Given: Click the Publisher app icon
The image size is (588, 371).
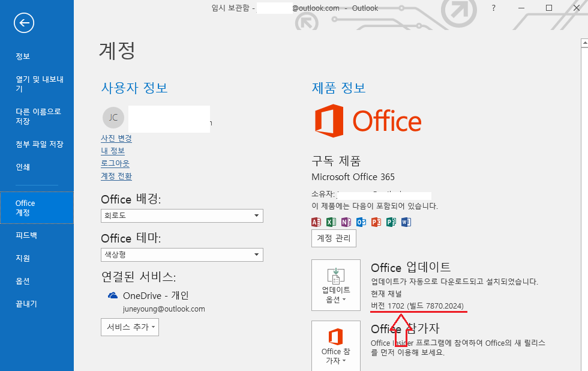Looking at the screenshot, I should click(x=391, y=222).
